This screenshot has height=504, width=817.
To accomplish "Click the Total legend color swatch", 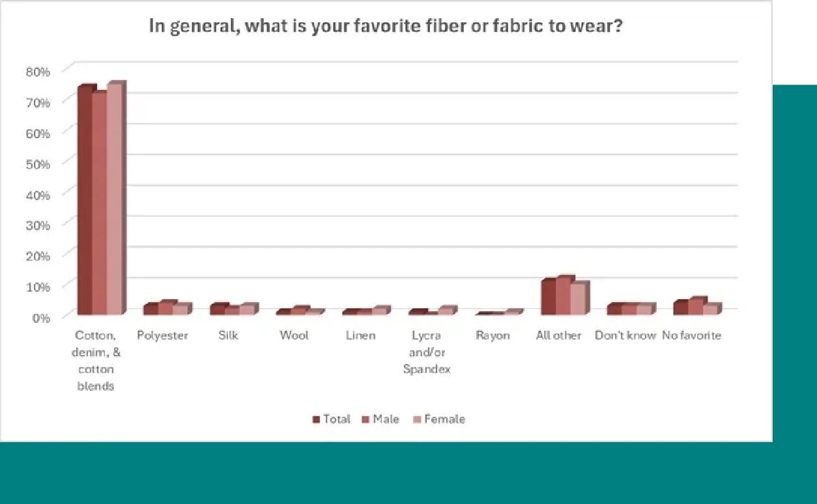I will pyautogui.click(x=316, y=419).
